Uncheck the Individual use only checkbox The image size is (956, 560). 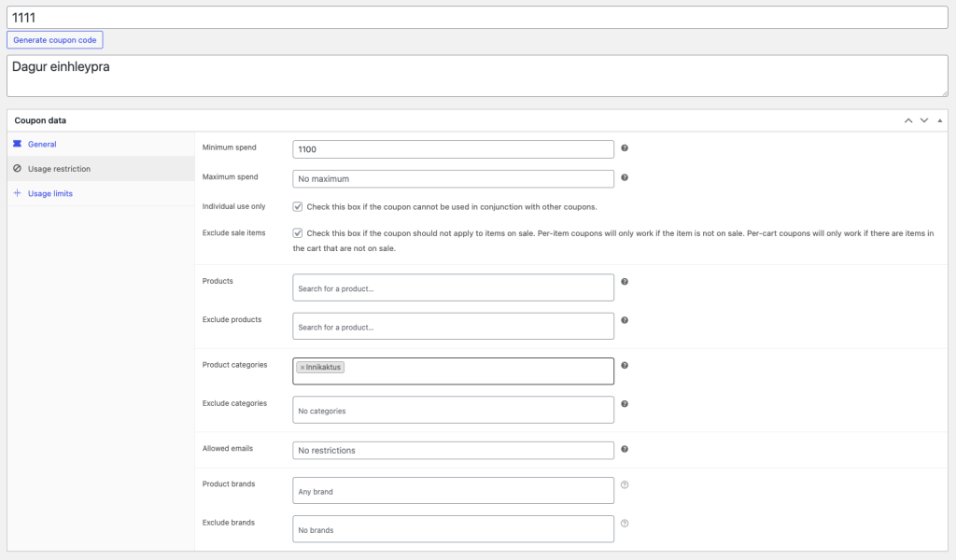298,206
